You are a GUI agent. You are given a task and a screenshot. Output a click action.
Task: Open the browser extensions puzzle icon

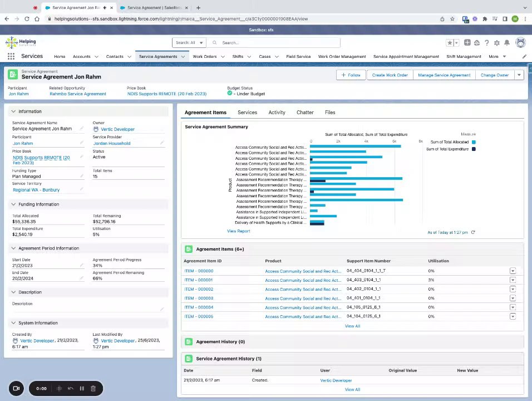pos(485,19)
